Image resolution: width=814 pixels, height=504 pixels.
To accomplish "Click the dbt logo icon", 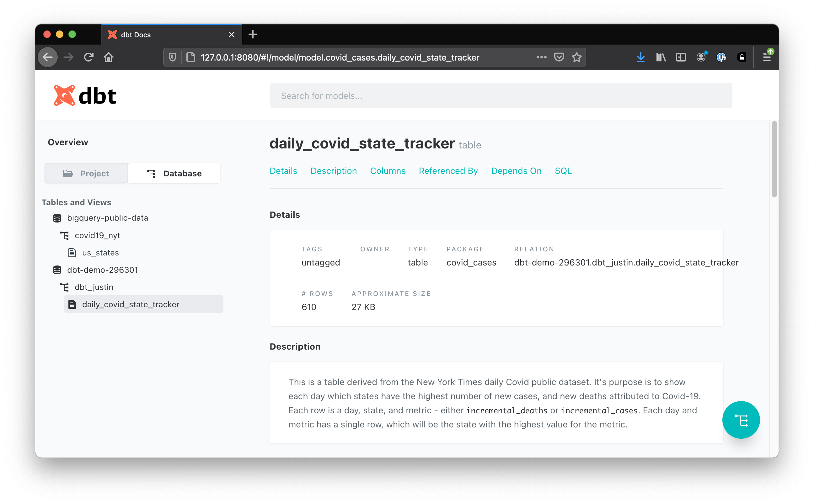I will pyautogui.click(x=65, y=95).
